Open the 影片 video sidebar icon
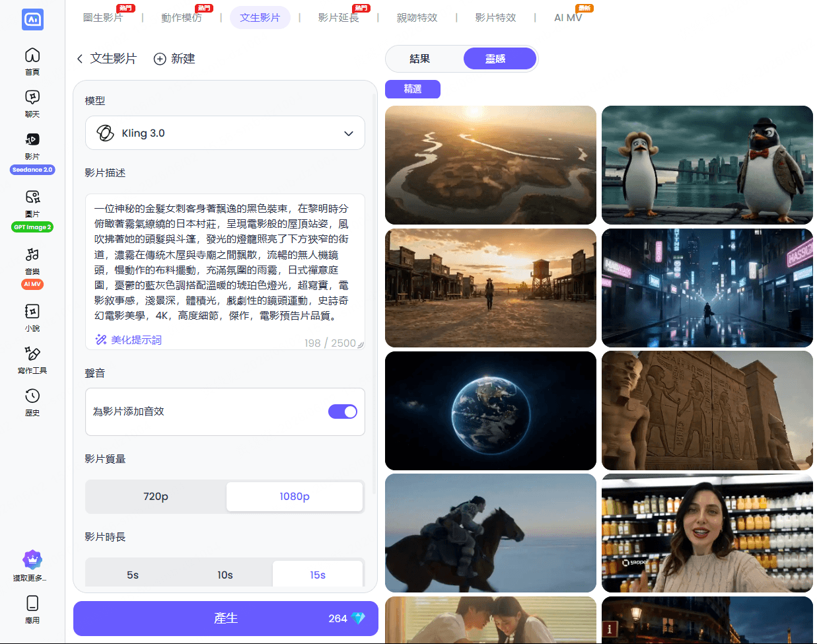This screenshot has width=817, height=644. [x=32, y=139]
